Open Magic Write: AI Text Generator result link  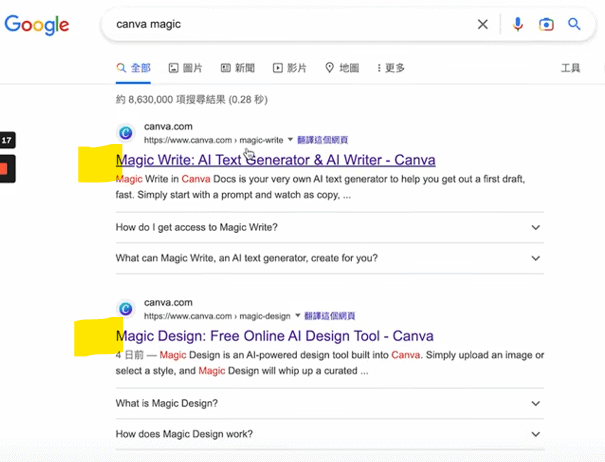tap(275, 160)
